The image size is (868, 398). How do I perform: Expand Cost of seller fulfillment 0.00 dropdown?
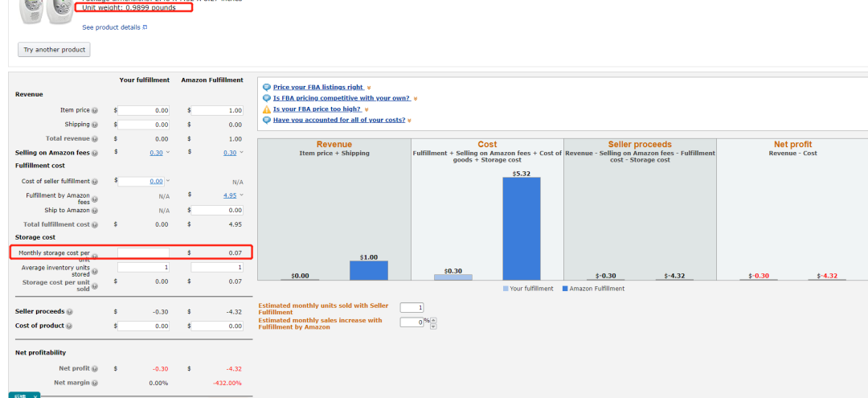click(168, 182)
